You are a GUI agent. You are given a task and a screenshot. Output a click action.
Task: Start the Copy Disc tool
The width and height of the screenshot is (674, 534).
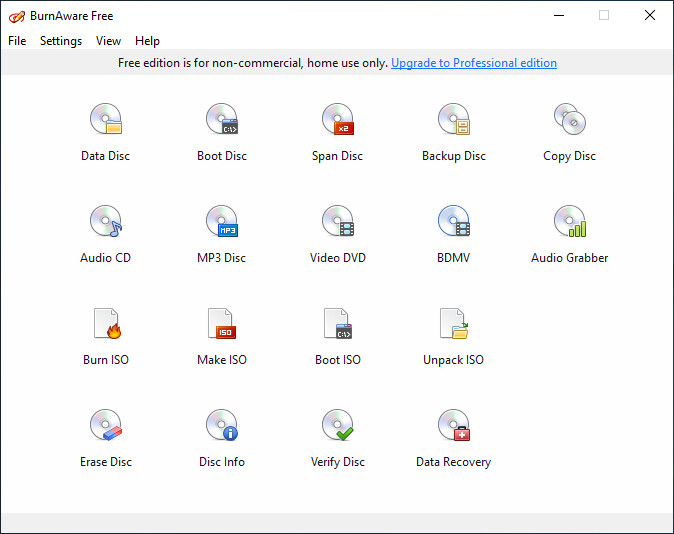(x=570, y=119)
